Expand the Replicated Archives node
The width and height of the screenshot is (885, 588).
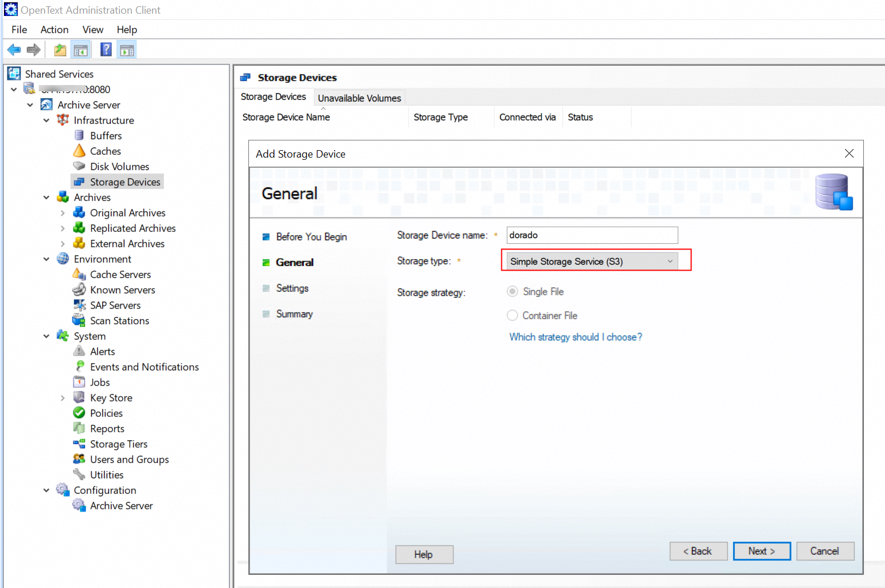point(63,228)
